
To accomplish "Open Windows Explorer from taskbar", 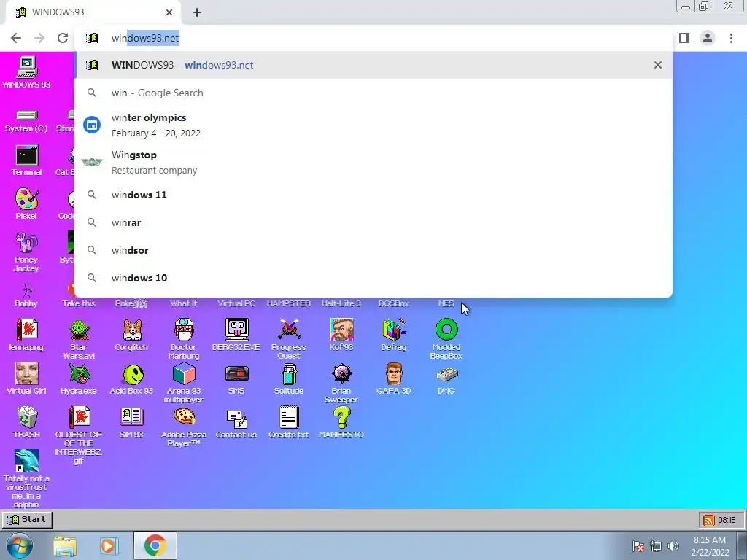I will click(65, 546).
